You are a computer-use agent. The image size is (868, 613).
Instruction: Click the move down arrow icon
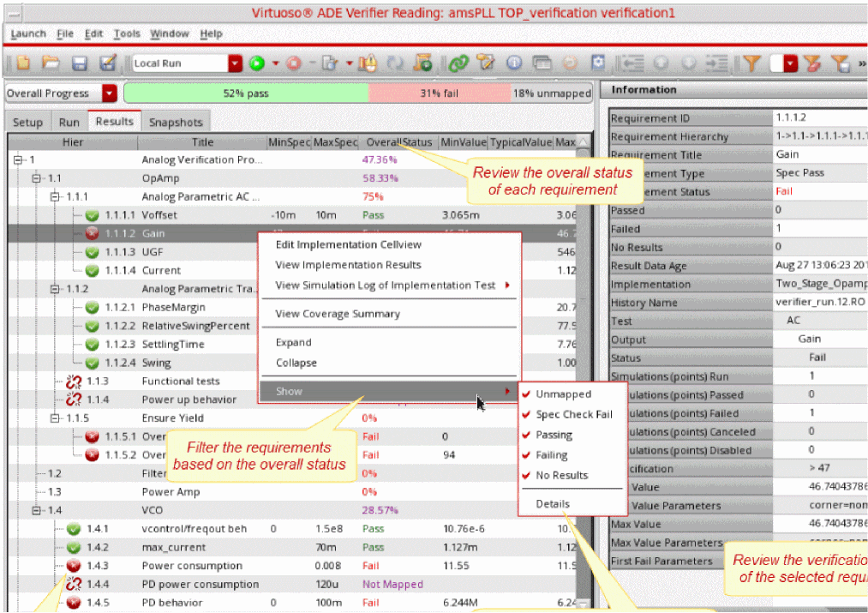coord(689,63)
